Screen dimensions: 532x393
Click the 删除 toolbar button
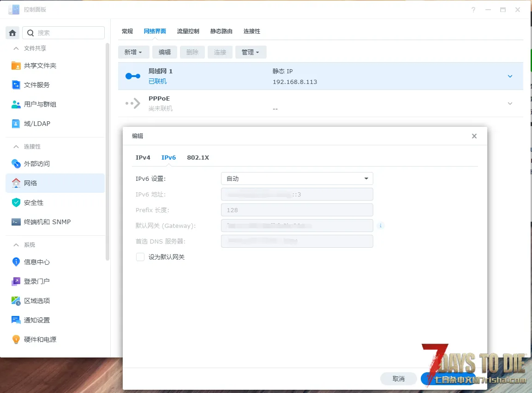(x=192, y=52)
